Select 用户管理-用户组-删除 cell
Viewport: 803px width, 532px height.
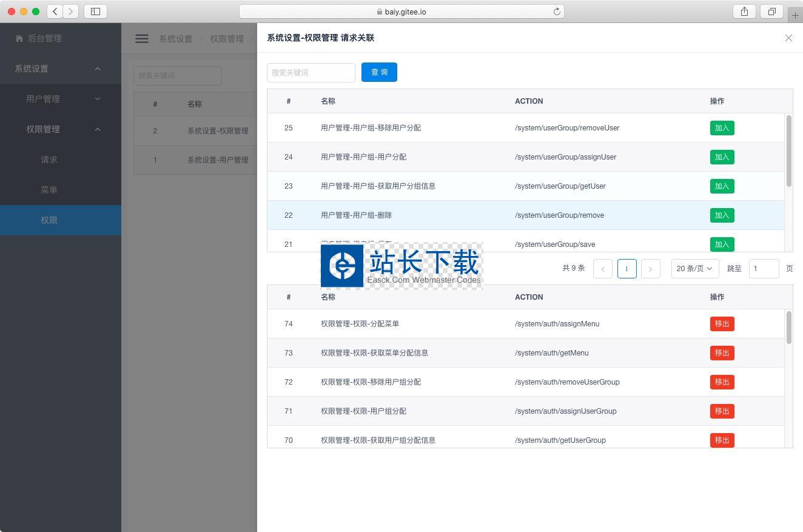point(356,215)
